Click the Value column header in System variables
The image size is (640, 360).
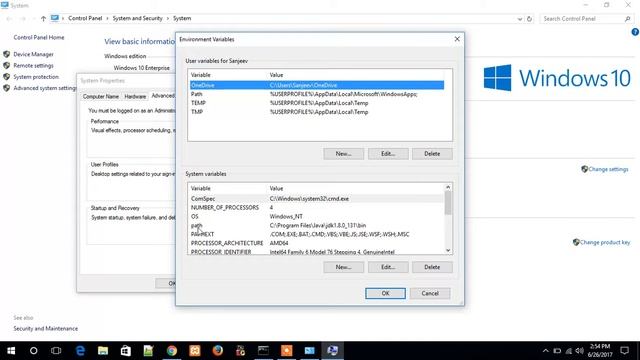276,189
